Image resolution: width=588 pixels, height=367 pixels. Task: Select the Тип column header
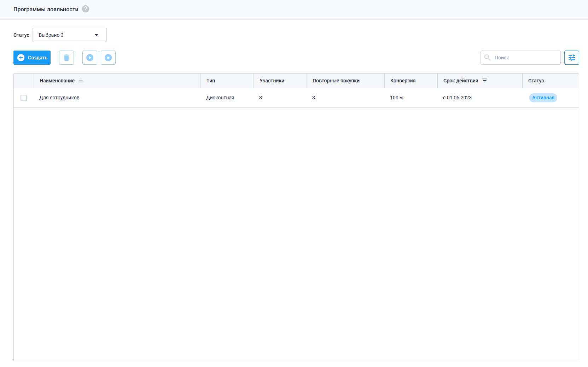(x=211, y=81)
